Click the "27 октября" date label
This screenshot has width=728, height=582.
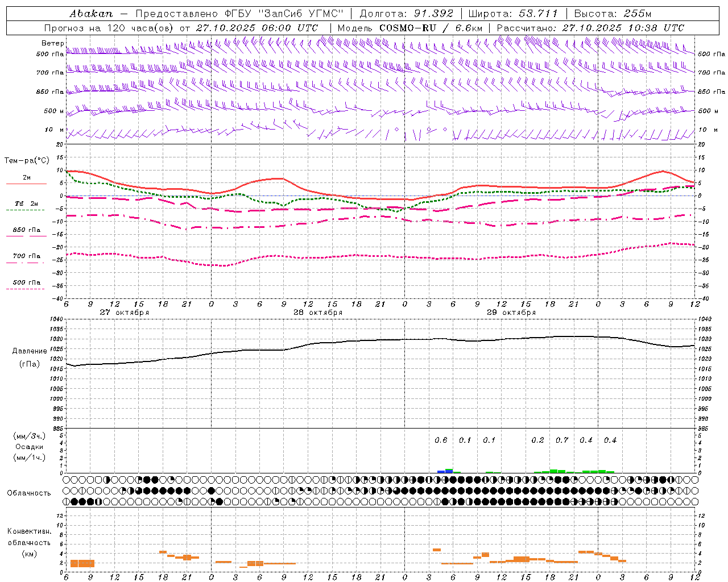click(x=125, y=313)
